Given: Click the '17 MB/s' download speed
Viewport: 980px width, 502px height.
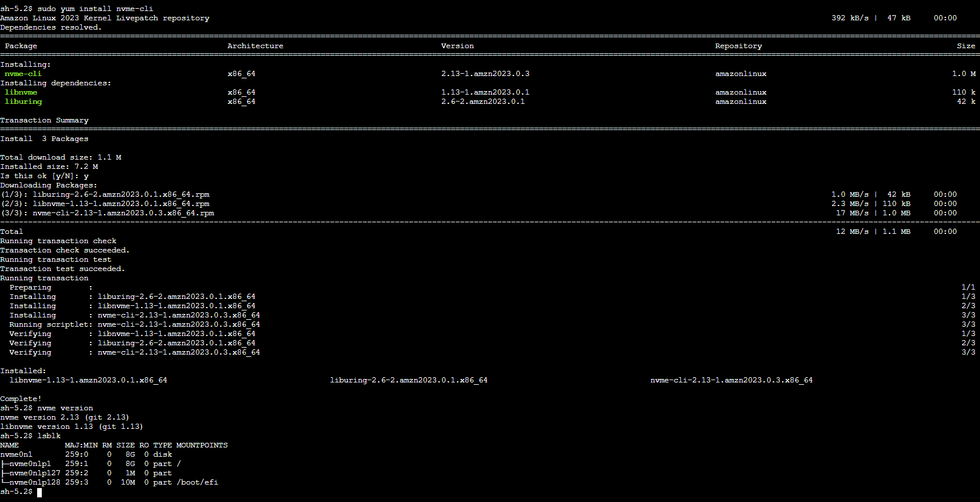Looking at the screenshot, I should click(x=852, y=213).
